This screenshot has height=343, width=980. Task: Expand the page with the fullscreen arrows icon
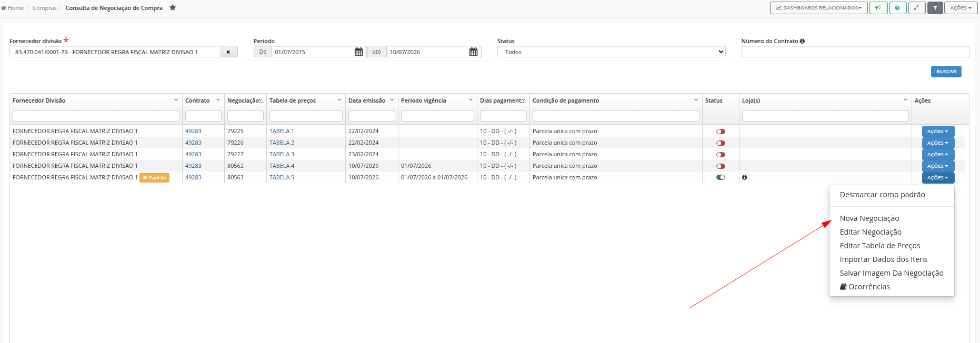coord(916,8)
